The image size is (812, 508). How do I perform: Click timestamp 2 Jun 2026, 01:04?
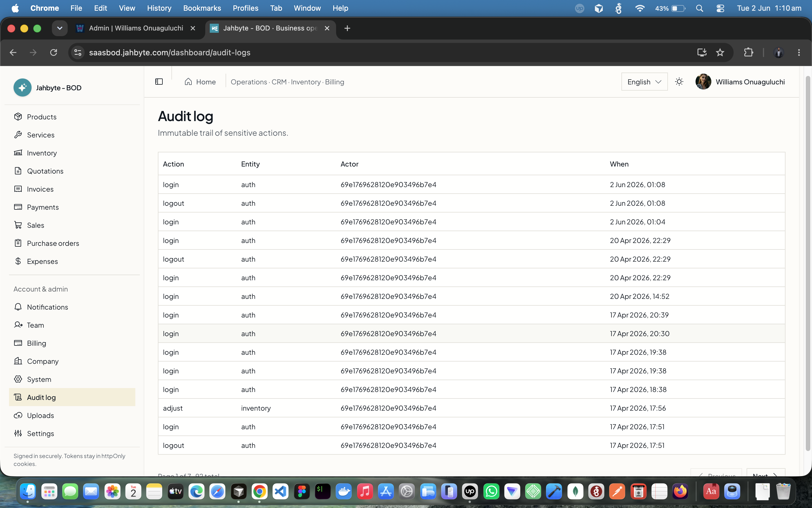[637, 222]
